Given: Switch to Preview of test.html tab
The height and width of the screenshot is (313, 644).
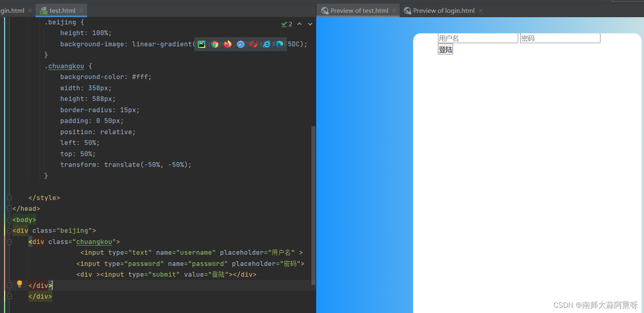Looking at the screenshot, I should click(359, 10).
